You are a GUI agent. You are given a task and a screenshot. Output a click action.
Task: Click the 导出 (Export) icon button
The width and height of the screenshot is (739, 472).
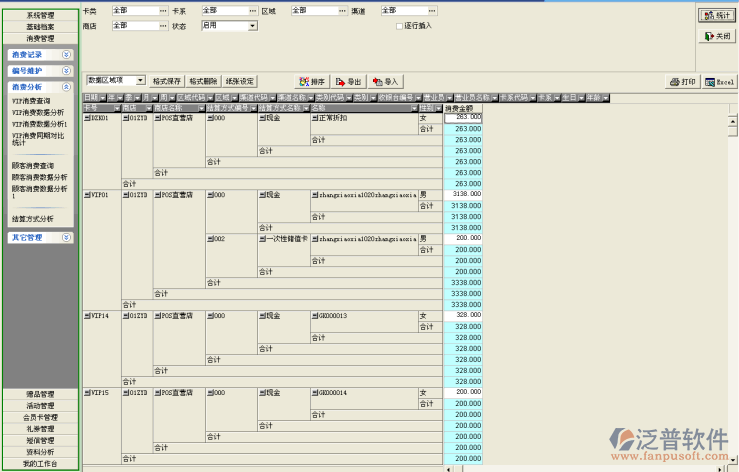click(349, 81)
